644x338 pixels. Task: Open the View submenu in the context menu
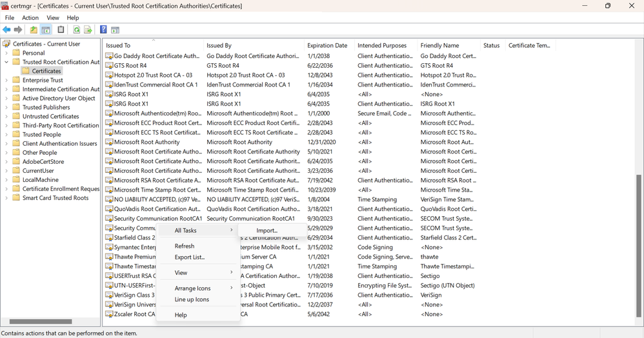198,273
